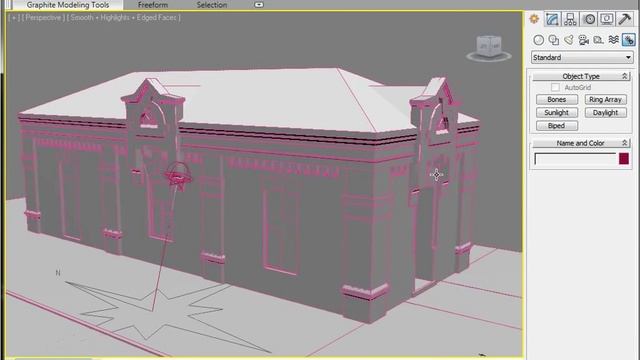This screenshot has width=640, height=360.
Task: Switch to the Freeform tab
Action: coord(153,5)
